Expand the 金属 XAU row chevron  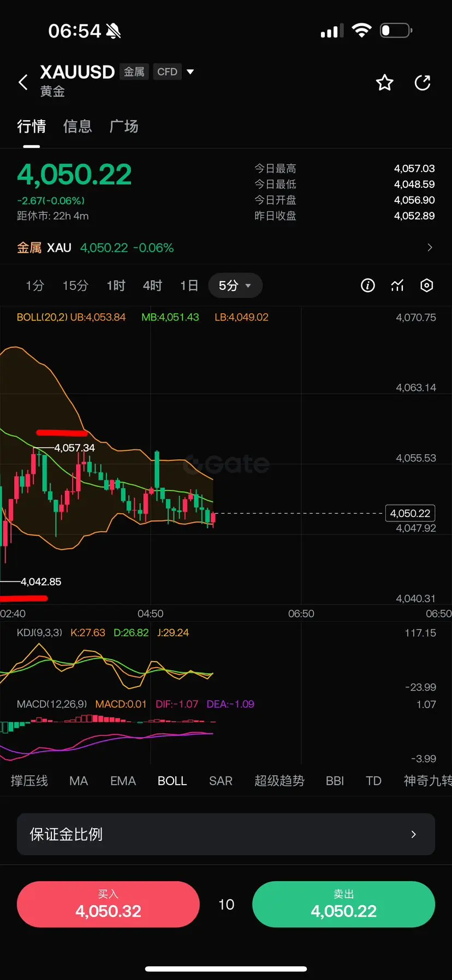coord(430,247)
